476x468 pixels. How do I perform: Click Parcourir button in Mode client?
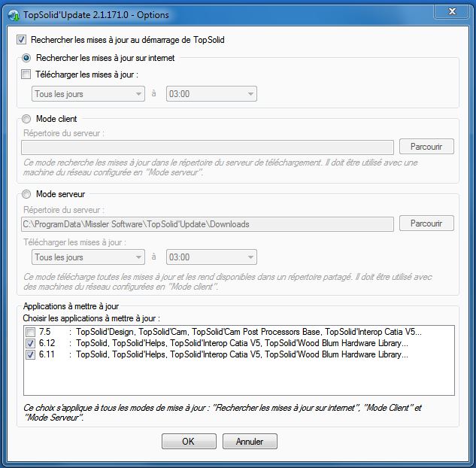(426, 147)
